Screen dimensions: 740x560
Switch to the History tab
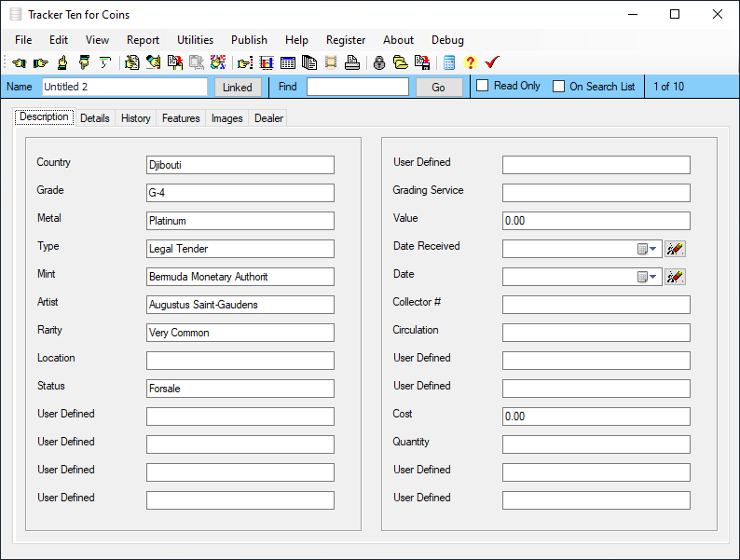(135, 118)
